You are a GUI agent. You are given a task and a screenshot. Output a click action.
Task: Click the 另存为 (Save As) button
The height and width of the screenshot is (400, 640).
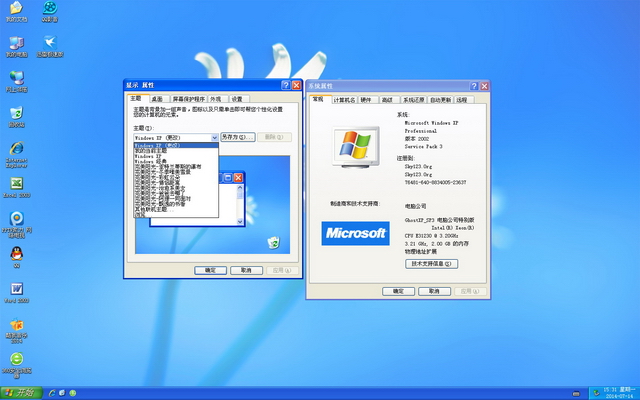(x=238, y=137)
